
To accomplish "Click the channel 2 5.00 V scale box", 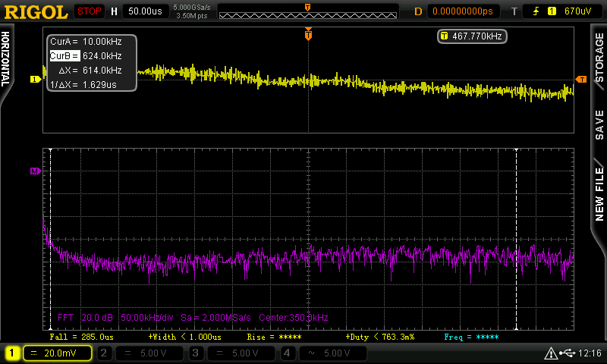I will click(149, 353).
